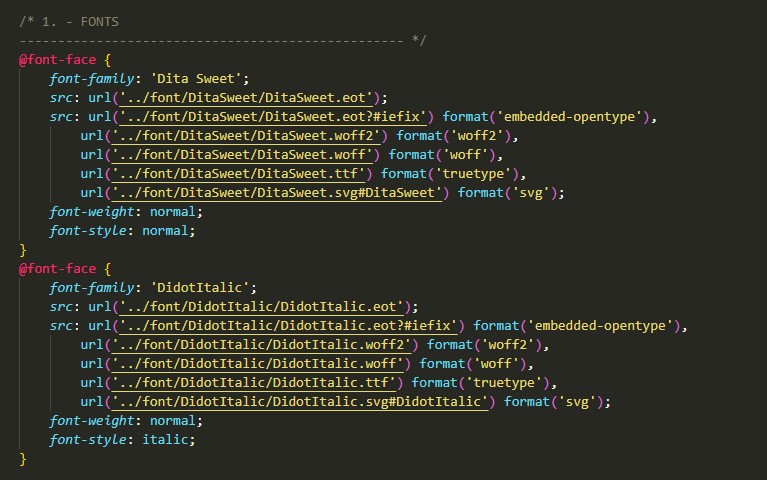
Task: Click format('woff2') after DitaSweet.woff2 url
Action: pyautogui.click(x=453, y=136)
